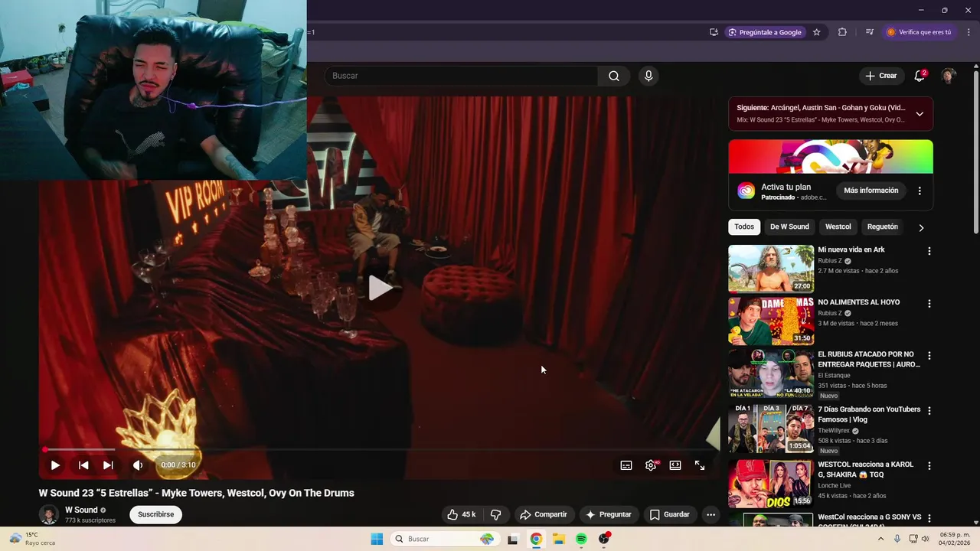Open the Chrome extensions puzzle icon
This screenshot has width=980, height=551.
pos(842,32)
